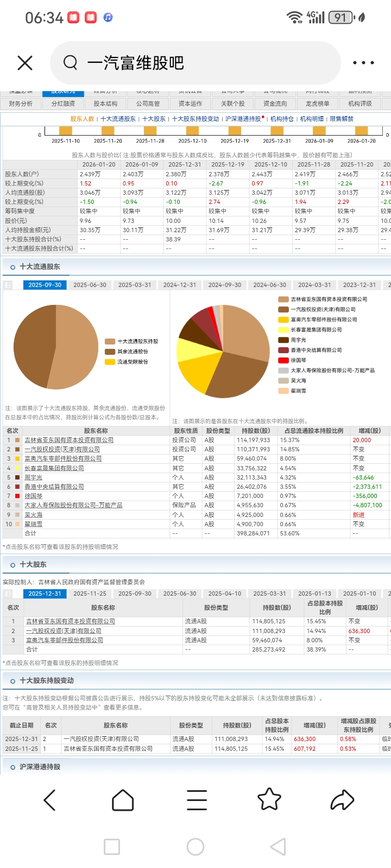This screenshot has height=868, width=391.
Task: Open shareholder 吴火海 link
Action: coord(33,515)
